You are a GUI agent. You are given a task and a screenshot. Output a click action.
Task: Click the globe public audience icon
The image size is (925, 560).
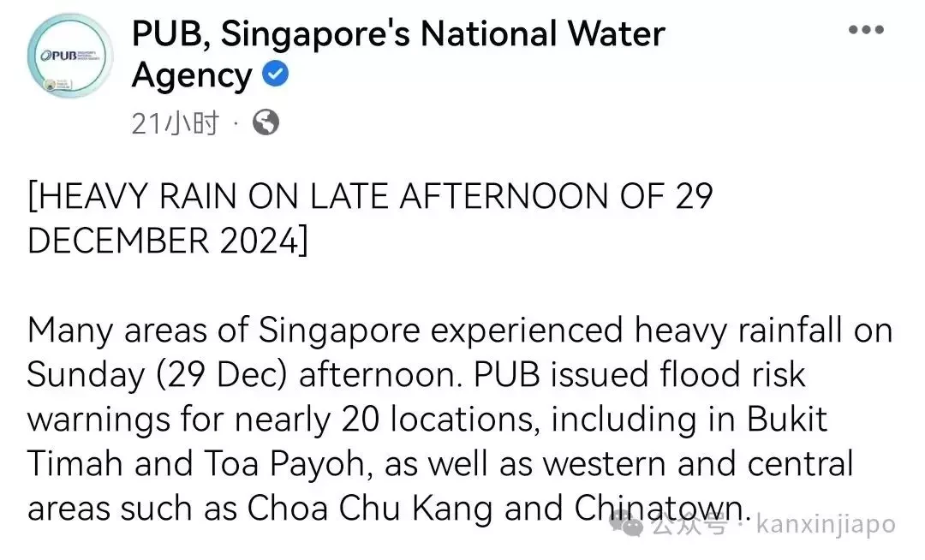[x=266, y=122]
